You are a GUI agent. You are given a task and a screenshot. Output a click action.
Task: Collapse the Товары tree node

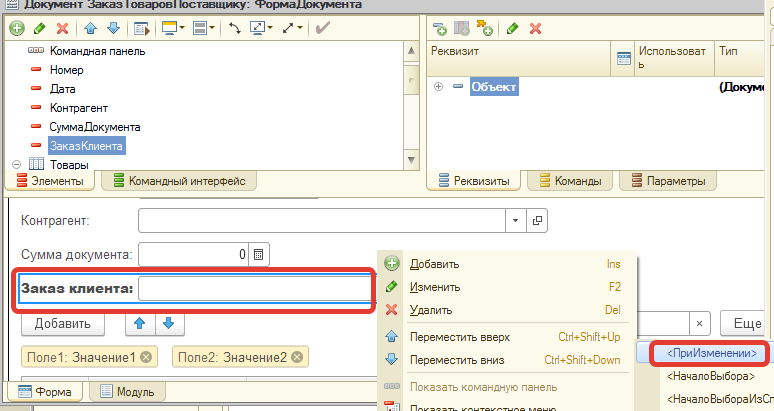[16, 164]
